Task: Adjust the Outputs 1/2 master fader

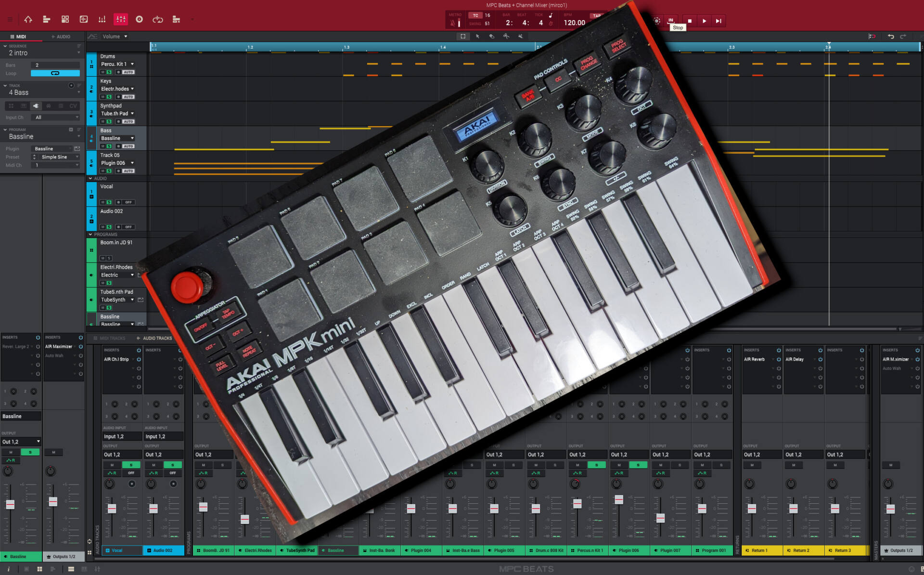Action: 890,509
